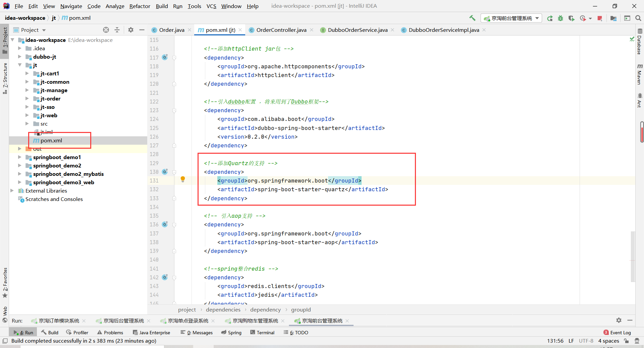This screenshot has height=348, width=644.
Task: Click the gutter bean icon at line 142
Action: pyautogui.click(x=165, y=277)
